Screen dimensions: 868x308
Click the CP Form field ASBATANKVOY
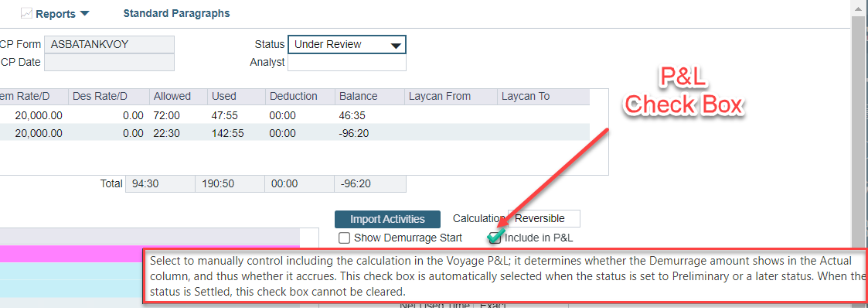click(109, 45)
